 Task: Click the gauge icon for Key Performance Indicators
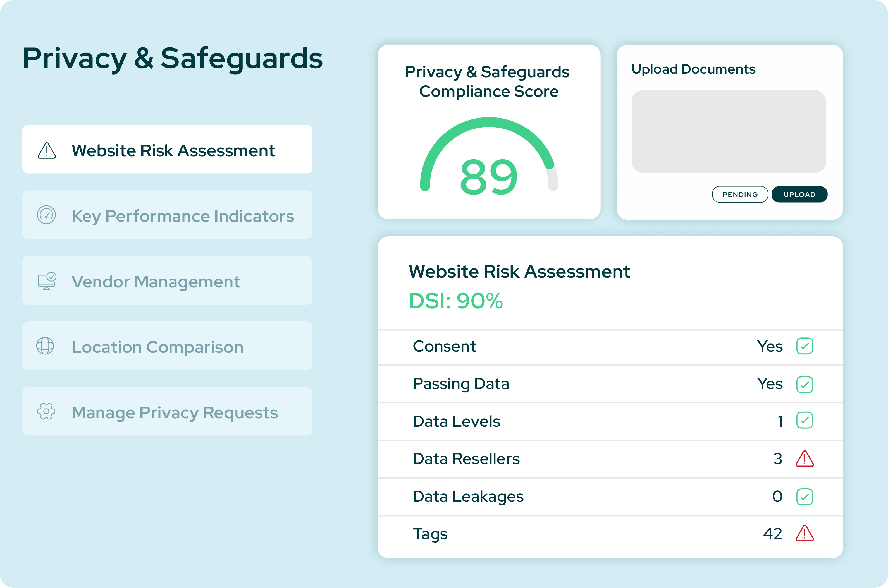(x=47, y=215)
